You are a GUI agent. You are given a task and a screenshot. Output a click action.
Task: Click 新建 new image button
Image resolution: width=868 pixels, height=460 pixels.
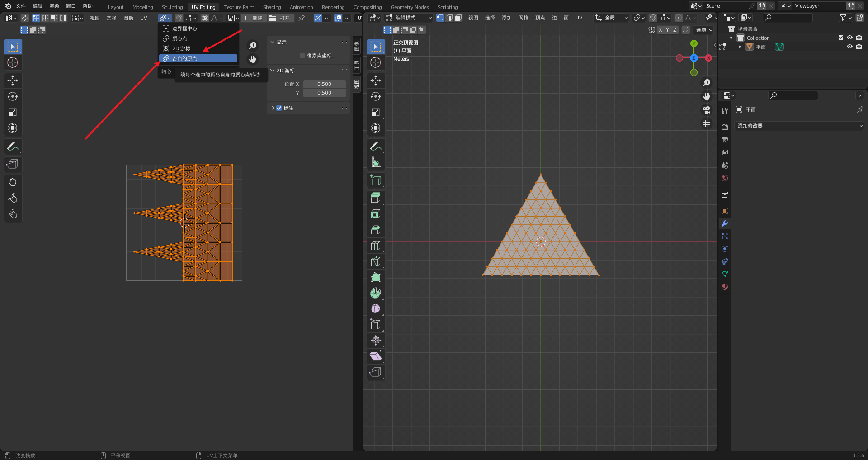tap(253, 18)
